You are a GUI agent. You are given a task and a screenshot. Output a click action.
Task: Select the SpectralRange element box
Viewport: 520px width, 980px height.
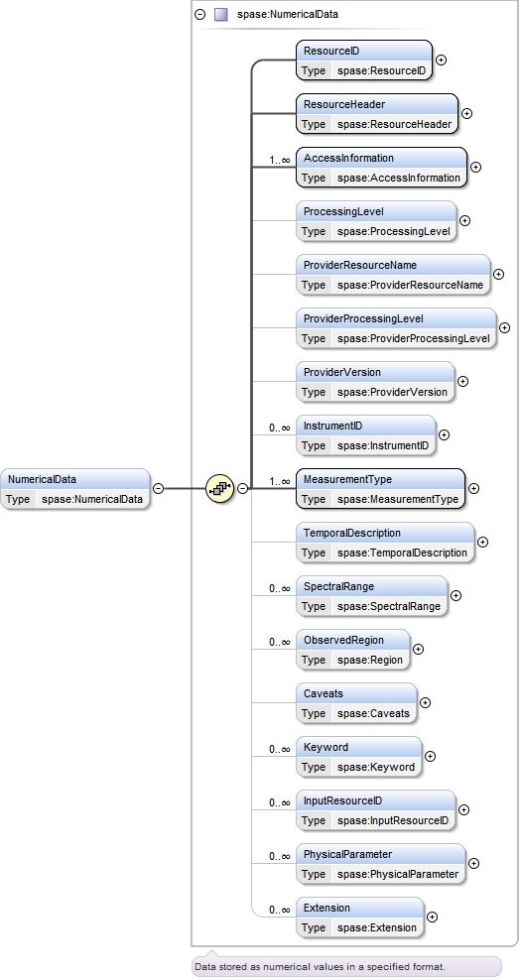(x=372, y=596)
